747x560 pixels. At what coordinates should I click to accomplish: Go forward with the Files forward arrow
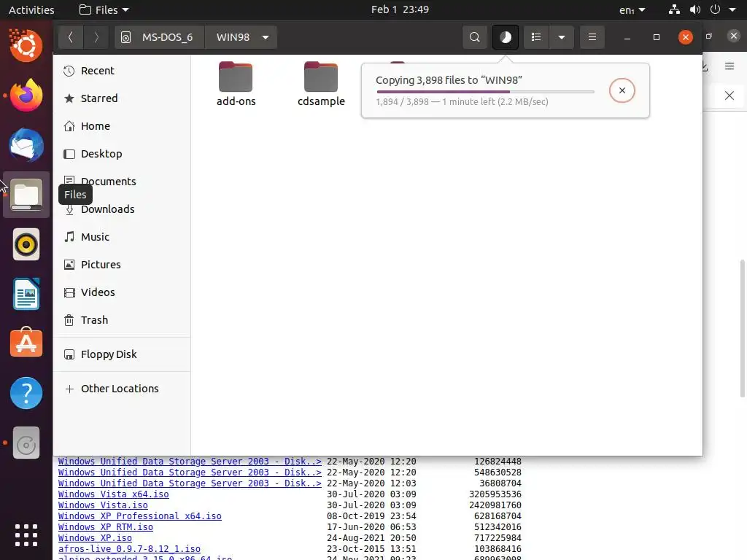(x=96, y=37)
